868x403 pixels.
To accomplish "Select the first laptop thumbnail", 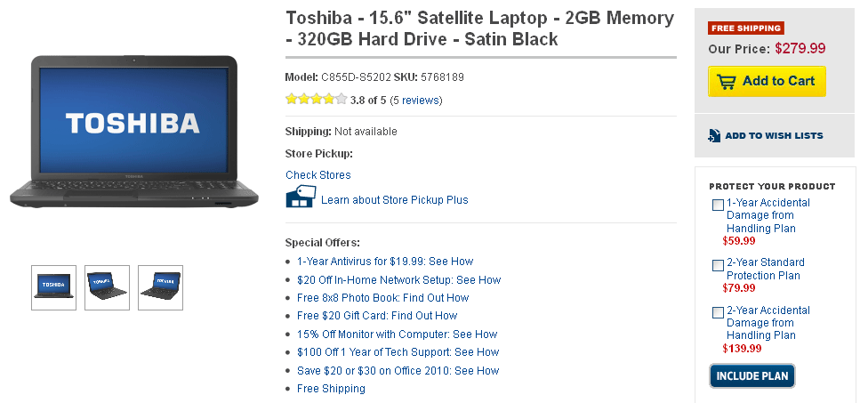I will [x=53, y=287].
